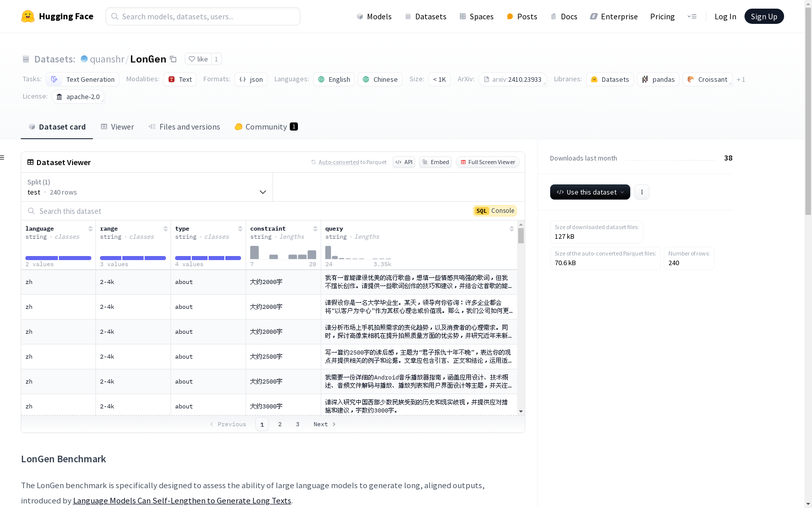The width and height of the screenshot is (812, 508).
Task: Click the Hugging Face logo icon
Action: tap(28, 16)
